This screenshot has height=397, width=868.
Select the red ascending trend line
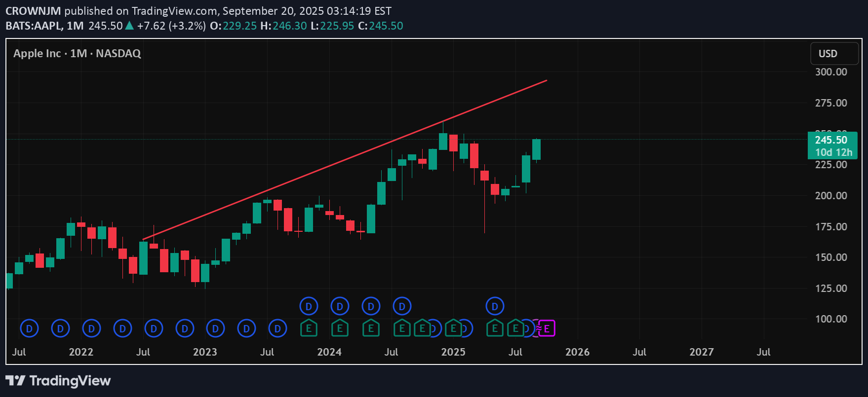click(x=345, y=160)
